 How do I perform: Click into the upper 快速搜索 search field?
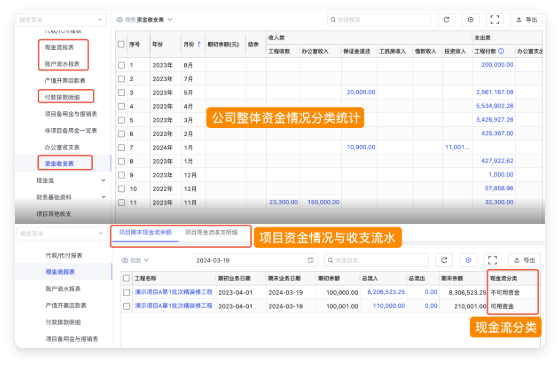coord(379,20)
